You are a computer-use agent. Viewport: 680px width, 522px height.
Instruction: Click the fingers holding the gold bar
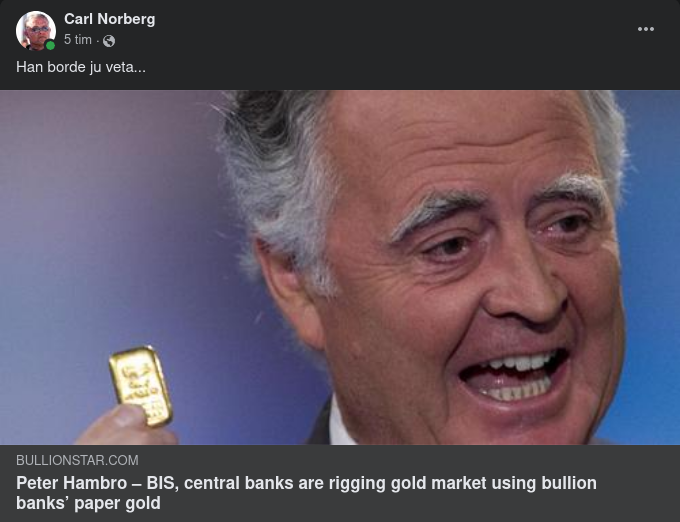(126, 427)
